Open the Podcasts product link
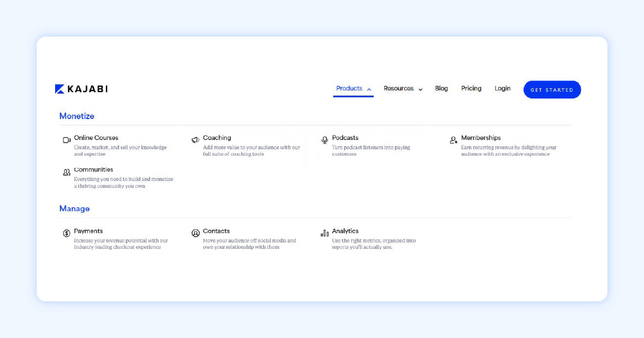The height and width of the screenshot is (338, 644). pos(345,138)
